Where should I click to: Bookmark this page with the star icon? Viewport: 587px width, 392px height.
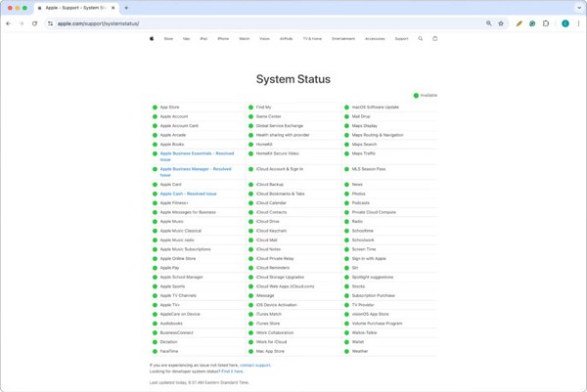[501, 23]
